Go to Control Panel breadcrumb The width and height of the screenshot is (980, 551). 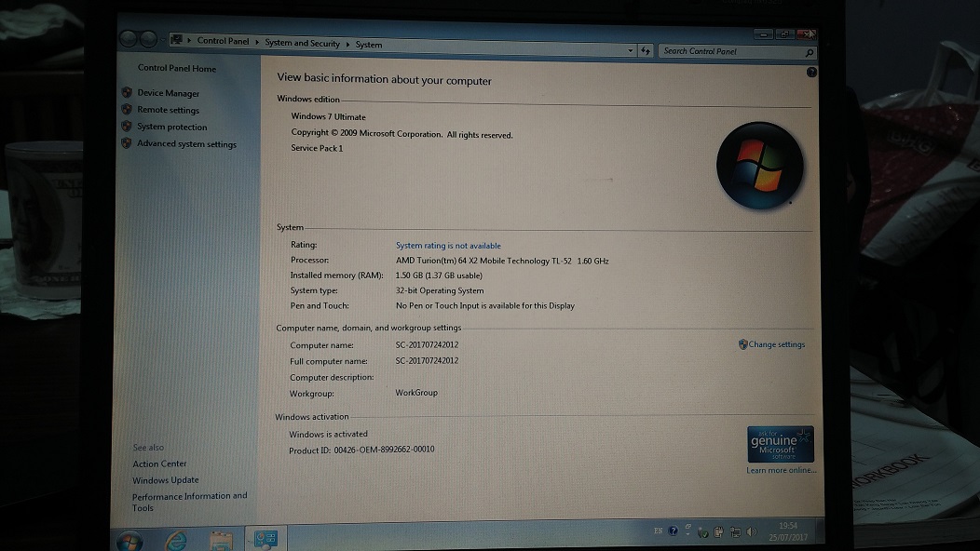pos(223,41)
